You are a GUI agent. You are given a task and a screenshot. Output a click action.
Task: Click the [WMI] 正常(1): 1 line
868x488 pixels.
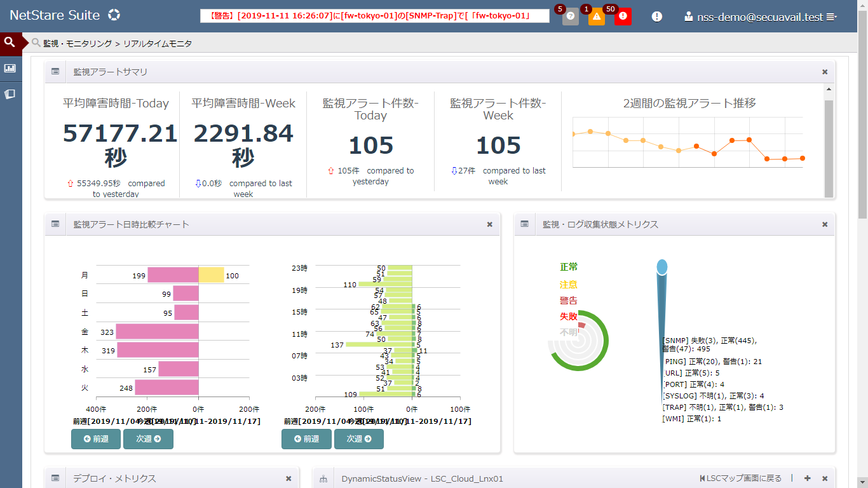coord(692,419)
